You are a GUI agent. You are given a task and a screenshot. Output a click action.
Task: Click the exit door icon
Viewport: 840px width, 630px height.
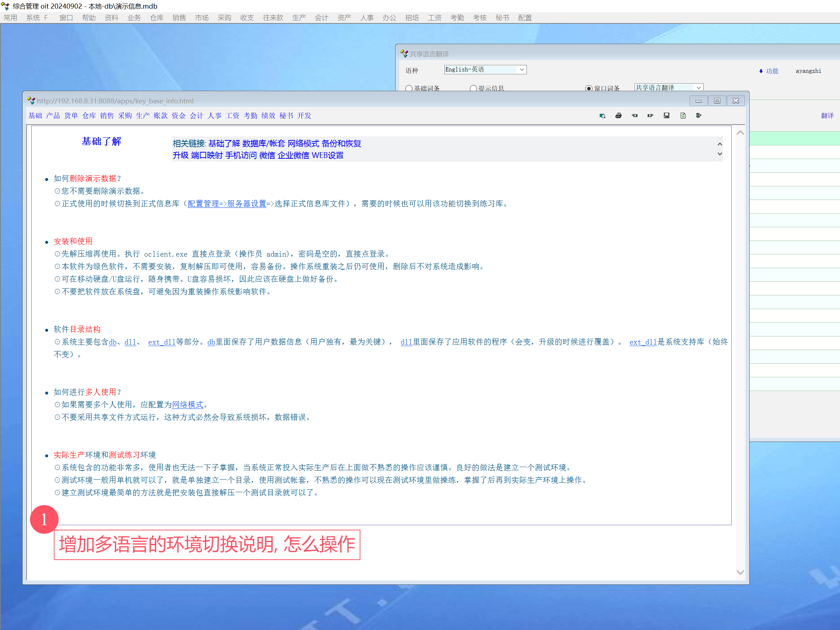point(699,116)
